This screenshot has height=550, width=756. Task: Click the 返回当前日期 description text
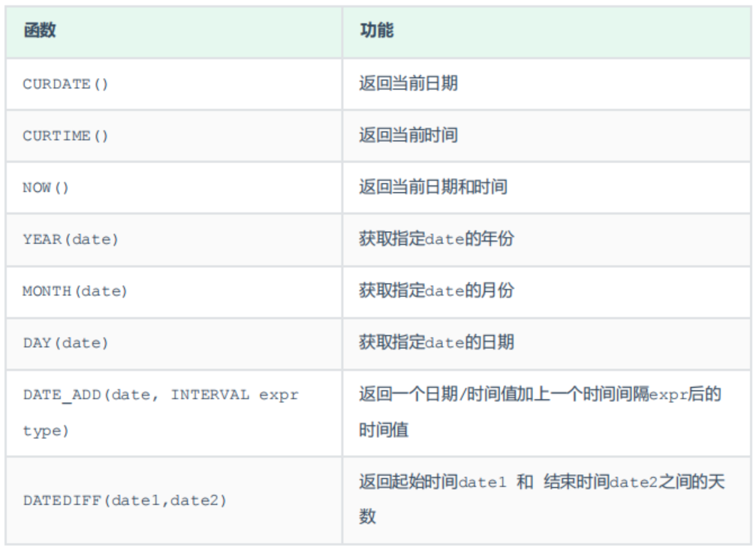[x=408, y=83]
